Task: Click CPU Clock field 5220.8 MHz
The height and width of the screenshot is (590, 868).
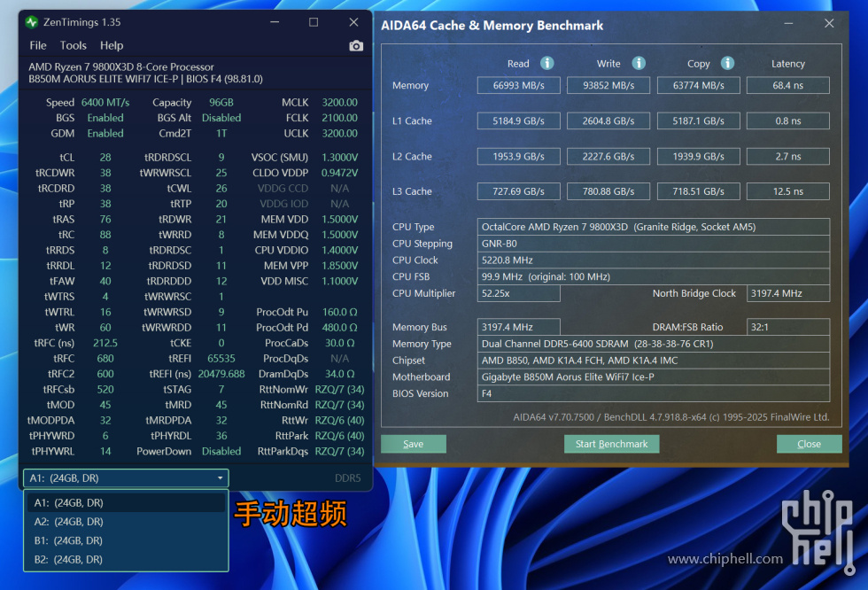Action: (x=654, y=260)
